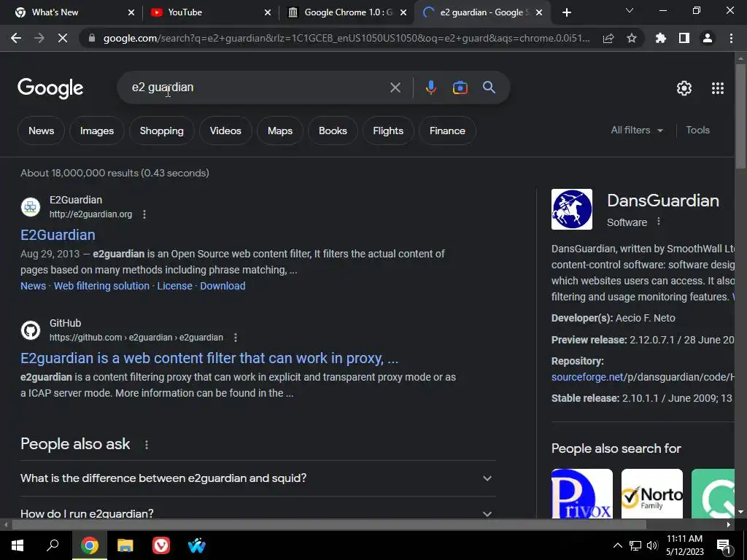Screen dimensions: 747x560
Task: Open more options for GitHub result
Action: pos(236,338)
